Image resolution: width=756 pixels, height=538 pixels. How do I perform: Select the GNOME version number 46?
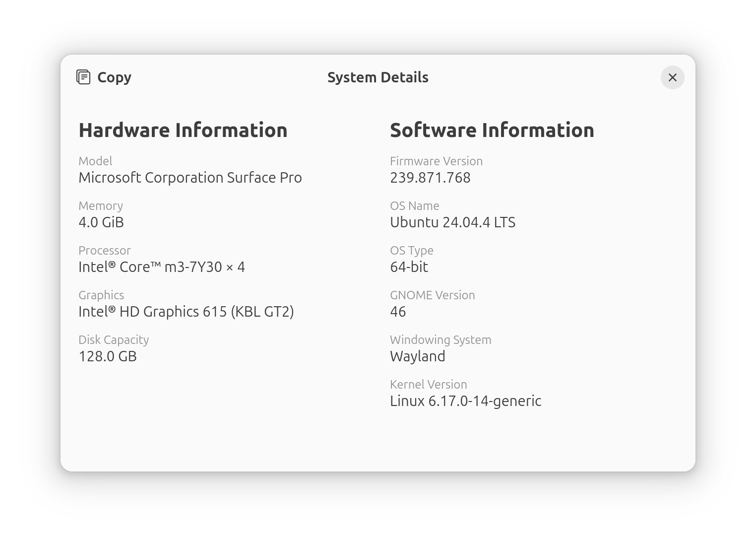click(x=398, y=312)
